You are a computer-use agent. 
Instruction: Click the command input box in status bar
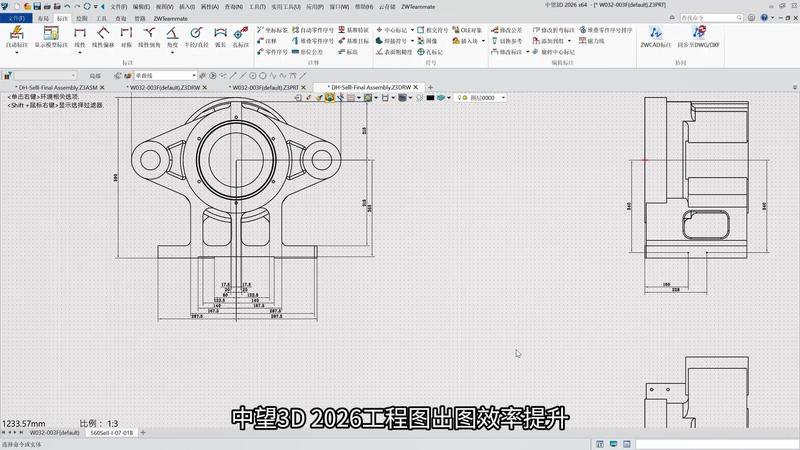[x=716, y=444]
